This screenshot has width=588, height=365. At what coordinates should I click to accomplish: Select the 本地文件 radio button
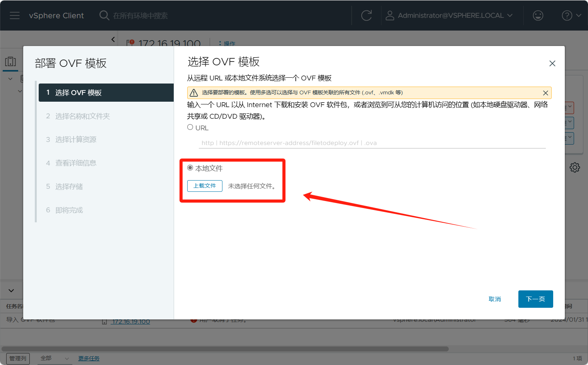pos(190,168)
